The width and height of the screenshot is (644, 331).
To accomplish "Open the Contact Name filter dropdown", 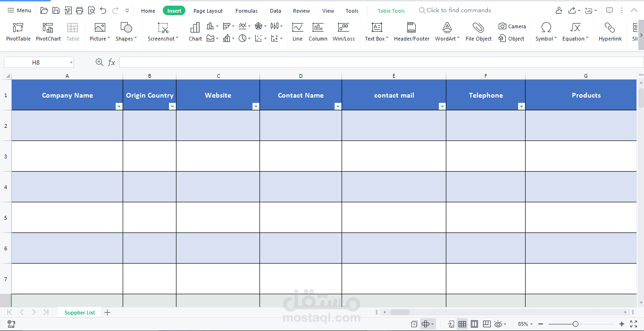I will (x=338, y=107).
